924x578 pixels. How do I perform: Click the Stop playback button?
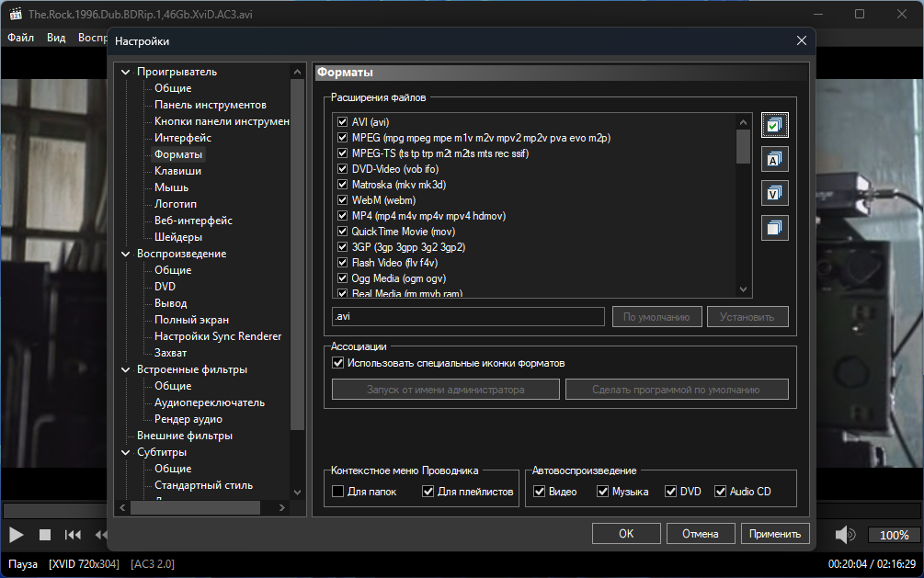45,535
